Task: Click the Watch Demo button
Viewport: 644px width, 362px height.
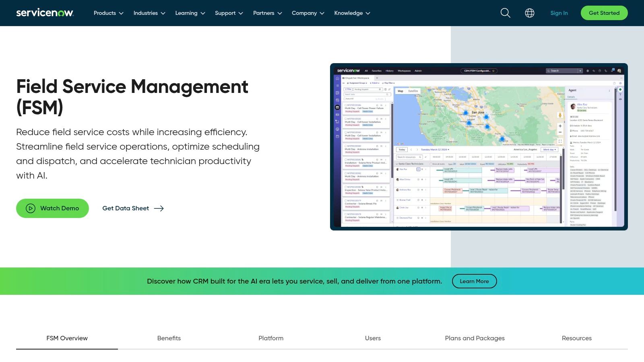Action: [52, 208]
